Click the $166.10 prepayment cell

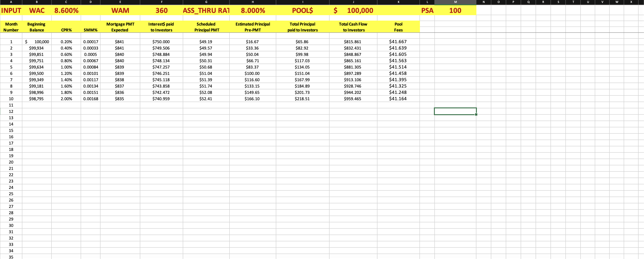(x=252, y=99)
